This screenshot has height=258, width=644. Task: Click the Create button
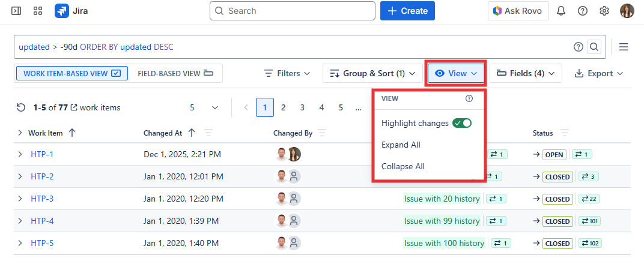pyautogui.click(x=407, y=11)
